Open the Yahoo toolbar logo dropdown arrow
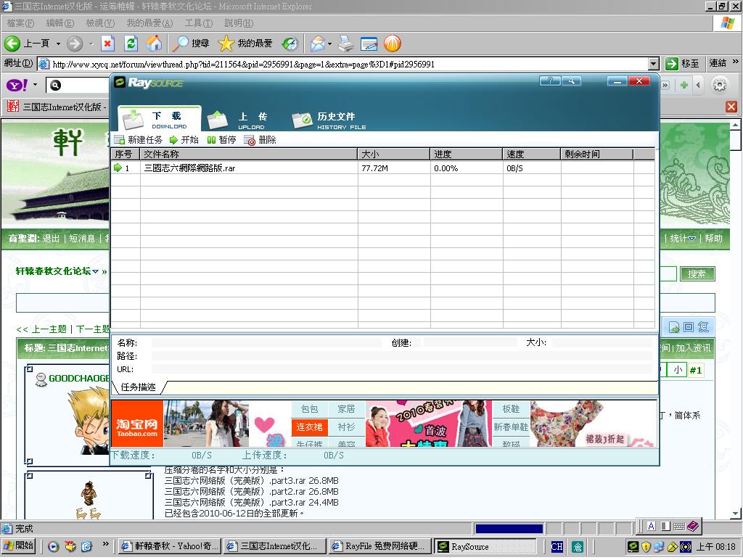Image resolution: width=743 pixels, height=560 pixels. pos(34,86)
